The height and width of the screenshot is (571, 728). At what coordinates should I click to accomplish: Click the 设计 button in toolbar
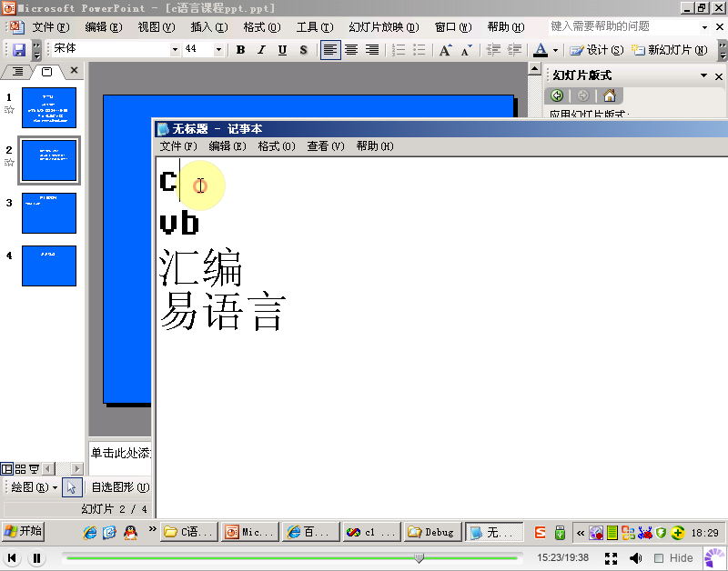tap(597, 50)
